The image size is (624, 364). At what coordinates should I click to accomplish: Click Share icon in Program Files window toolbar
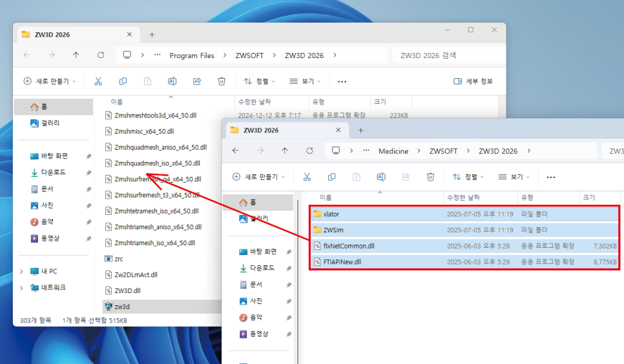tap(197, 81)
